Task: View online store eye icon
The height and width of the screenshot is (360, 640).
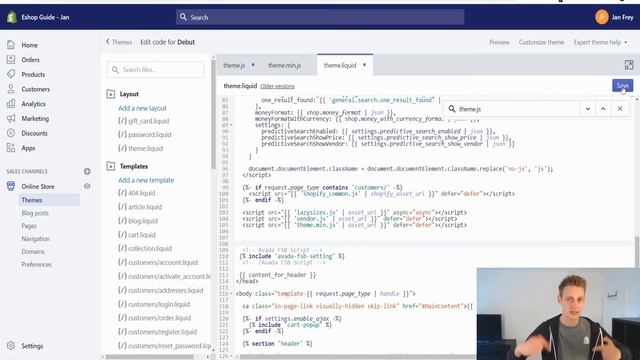Action: pyautogui.click(x=87, y=186)
